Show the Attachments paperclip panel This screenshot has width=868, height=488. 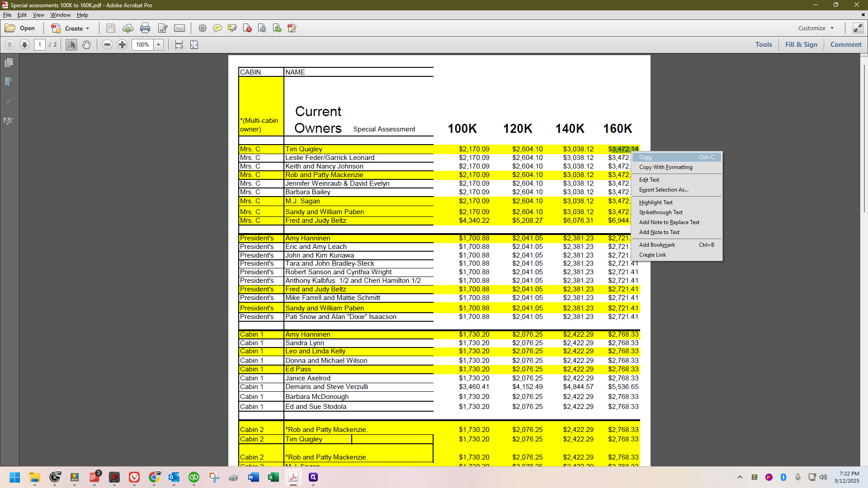coord(9,102)
